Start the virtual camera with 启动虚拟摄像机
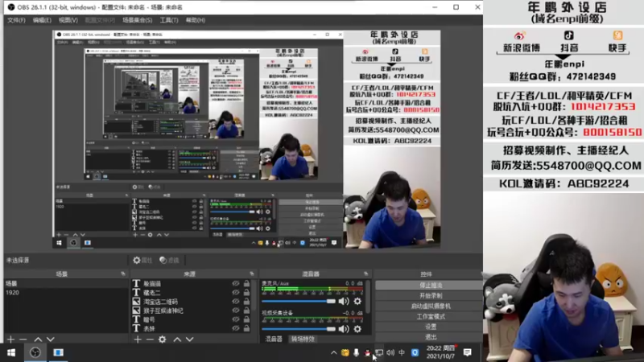The image size is (644, 362). tap(430, 306)
